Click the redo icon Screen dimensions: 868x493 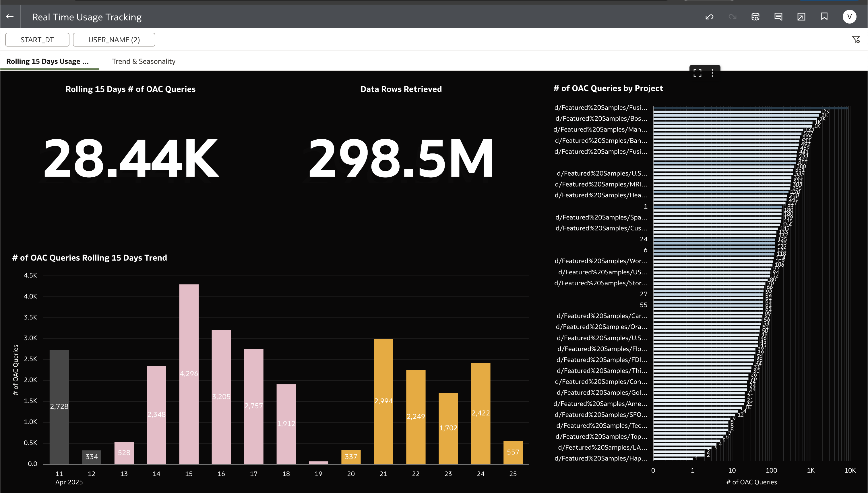[x=732, y=17]
